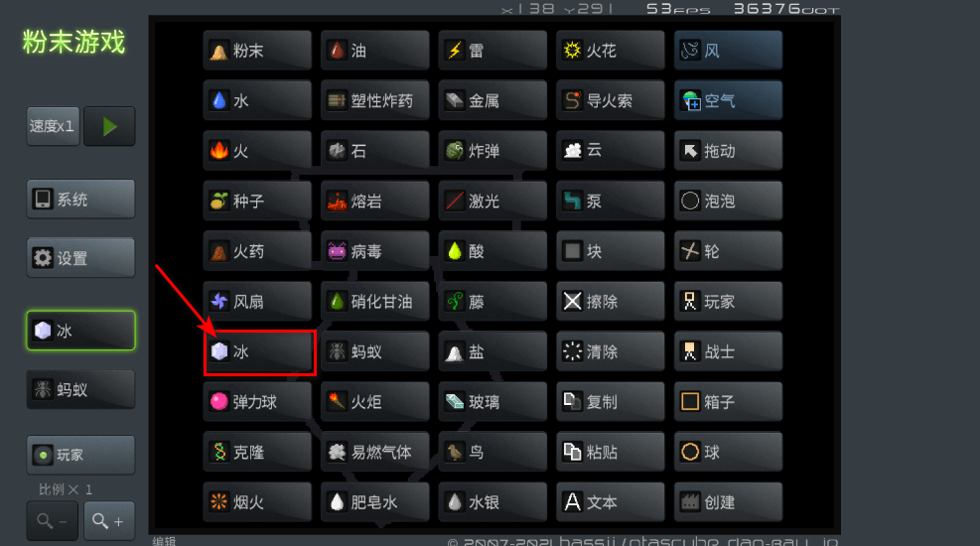980x546 pixels.
Task: Pick the 水 (water) droplet element
Action: [257, 100]
